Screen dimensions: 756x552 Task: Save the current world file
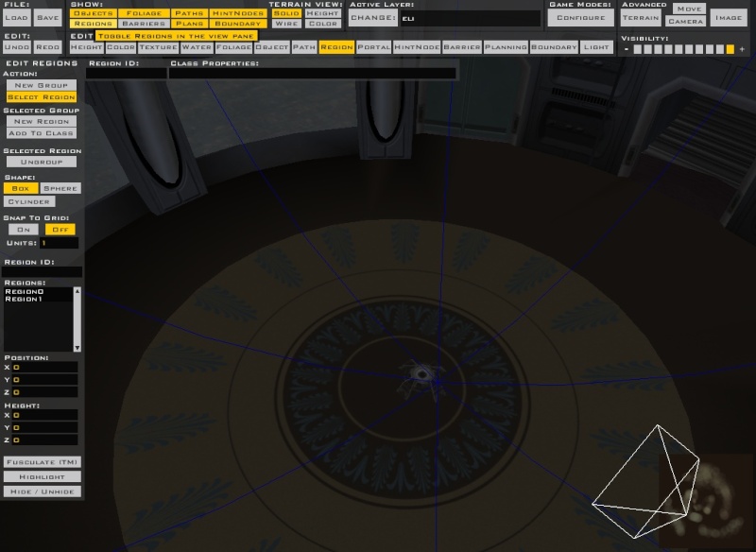pos(48,18)
